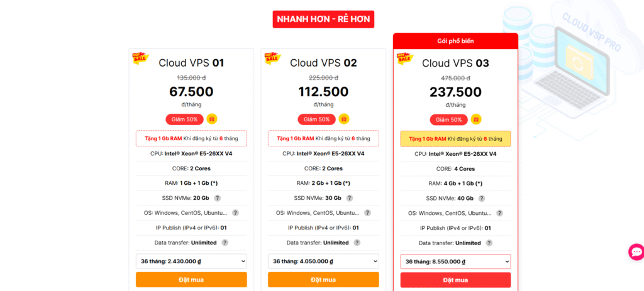Click Hot Sale badge on Cloud VPS 01
This screenshot has height=291, width=644.
point(140,58)
